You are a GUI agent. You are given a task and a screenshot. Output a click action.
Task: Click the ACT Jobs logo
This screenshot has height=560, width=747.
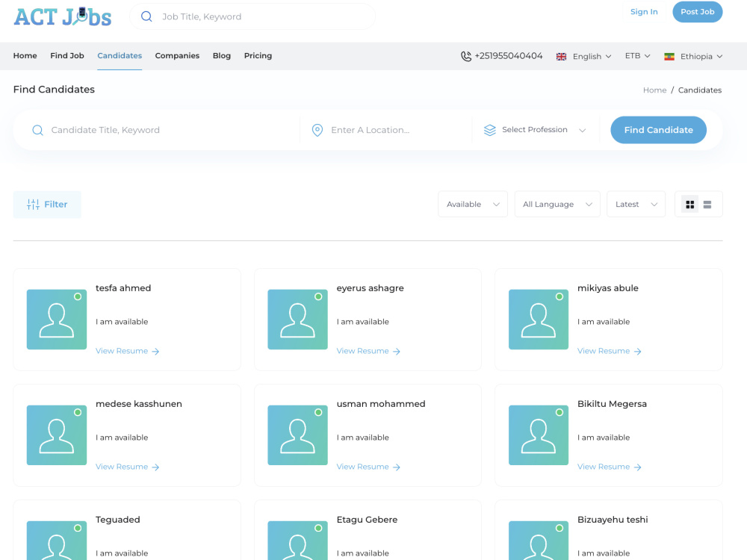click(63, 16)
